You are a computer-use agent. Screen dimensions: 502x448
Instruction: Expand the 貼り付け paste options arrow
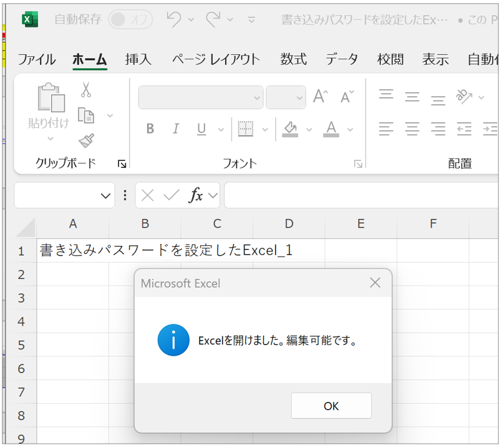pos(51,139)
